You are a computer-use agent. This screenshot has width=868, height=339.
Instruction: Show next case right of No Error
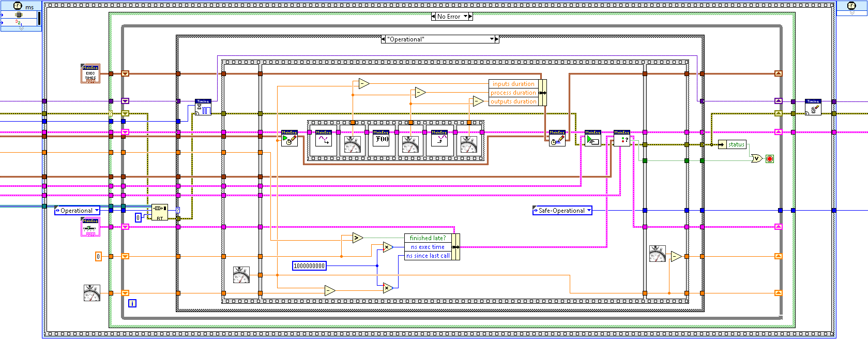coord(470,17)
